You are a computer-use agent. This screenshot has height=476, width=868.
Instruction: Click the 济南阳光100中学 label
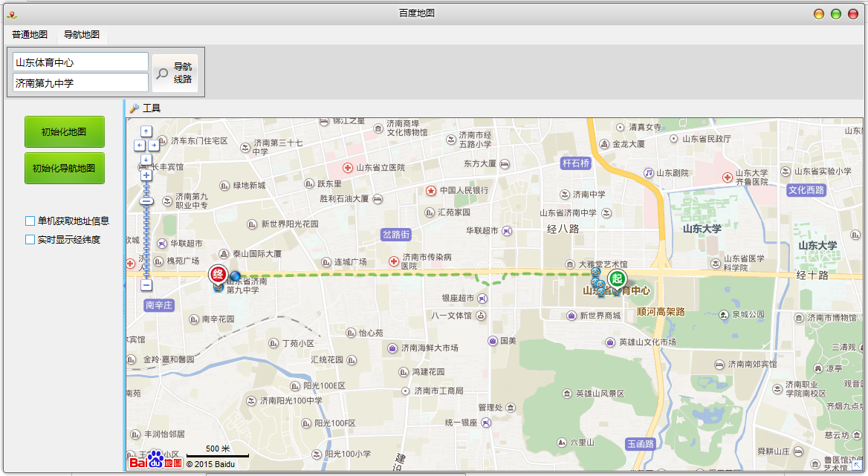(x=291, y=400)
